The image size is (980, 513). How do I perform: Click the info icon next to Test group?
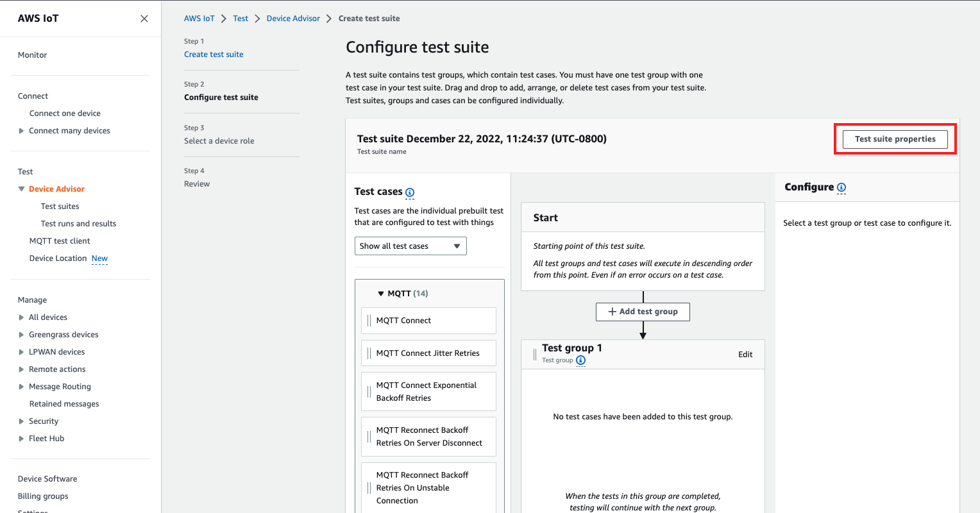click(x=580, y=360)
